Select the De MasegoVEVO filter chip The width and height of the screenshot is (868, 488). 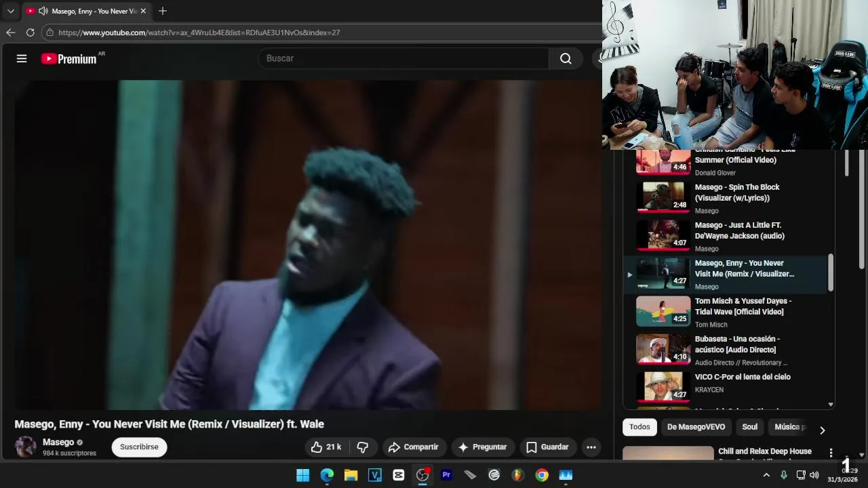pyautogui.click(x=696, y=427)
